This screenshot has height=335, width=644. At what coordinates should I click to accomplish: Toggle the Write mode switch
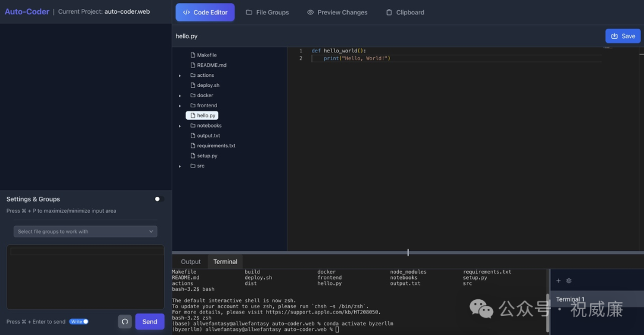[79, 321]
